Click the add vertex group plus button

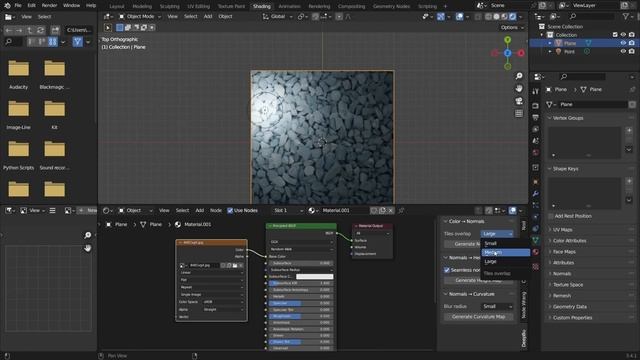pyautogui.click(x=629, y=131)
